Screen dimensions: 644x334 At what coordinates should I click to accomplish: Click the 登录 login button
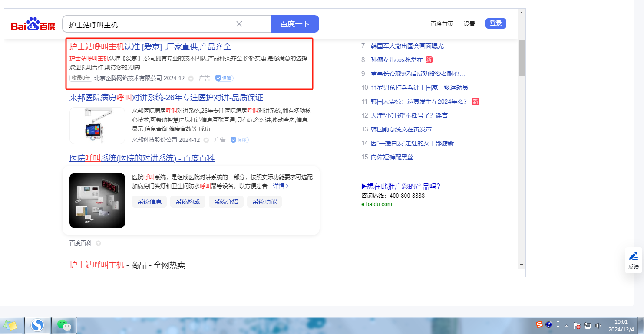tap(495, 23)
